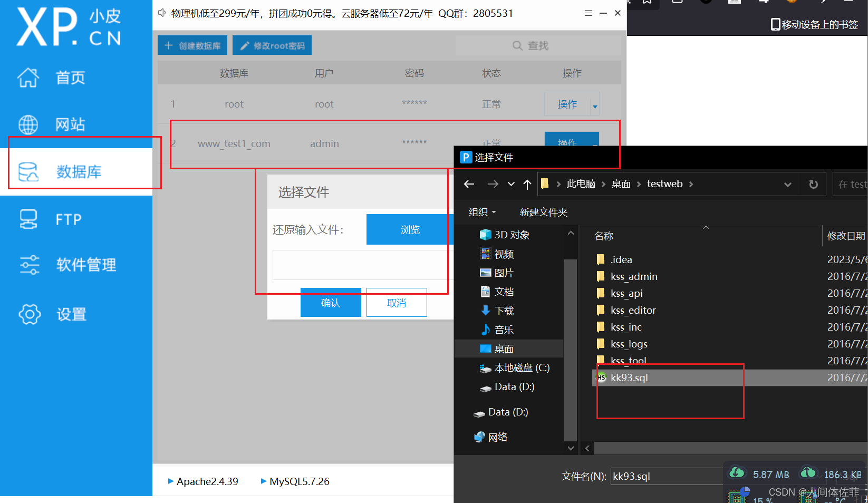This screenshot has width=868, height=503.
Task: Click the settings gear icon
Action: coord(30,314)
